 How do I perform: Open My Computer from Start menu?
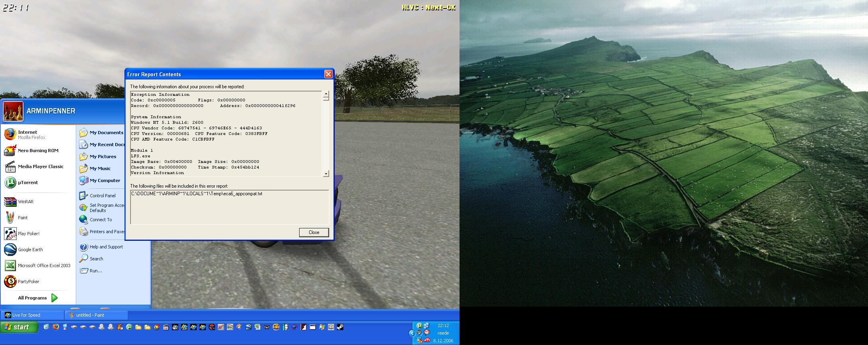click(x=101, y=180)
